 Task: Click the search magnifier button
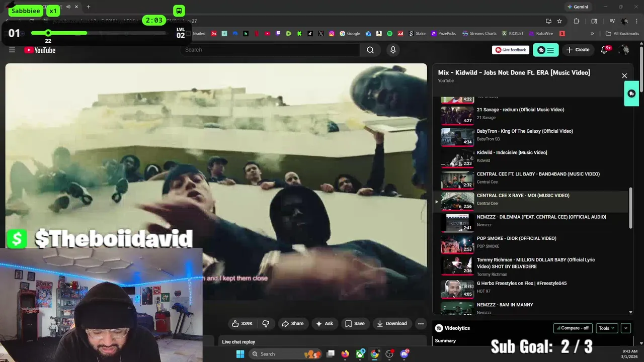[x=370, y=50]
